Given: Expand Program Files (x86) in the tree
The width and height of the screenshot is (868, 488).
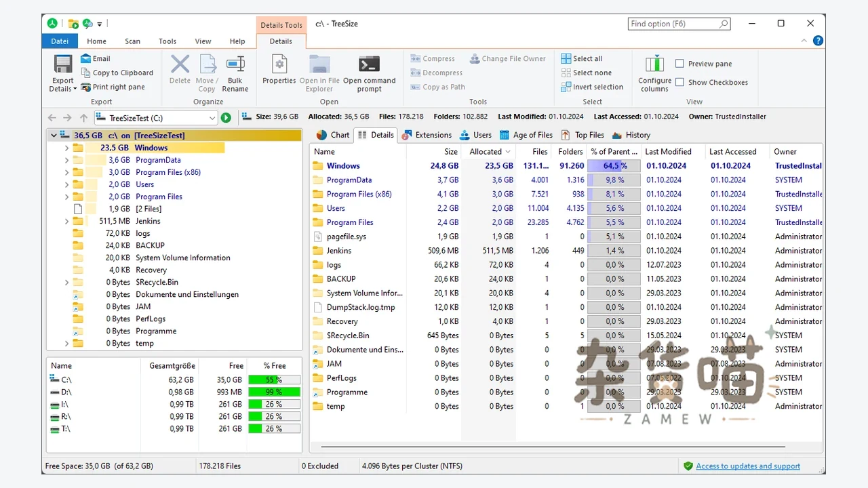Looking at the screenshot, I should (66, 172).
